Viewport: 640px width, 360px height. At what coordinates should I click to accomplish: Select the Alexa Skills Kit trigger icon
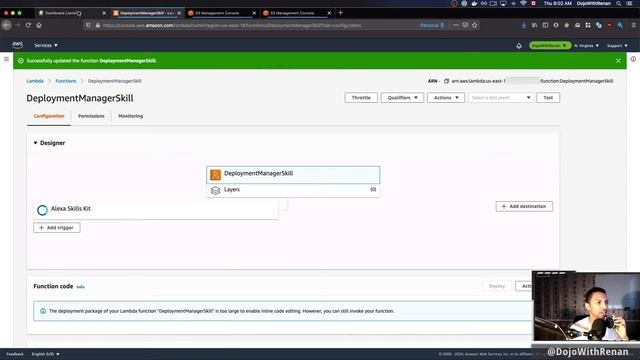click(42, 210)
